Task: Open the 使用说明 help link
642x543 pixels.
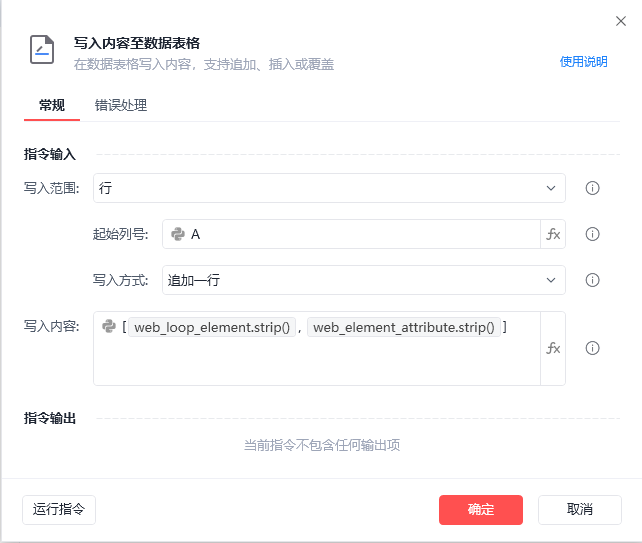Action: pos(583,61)
